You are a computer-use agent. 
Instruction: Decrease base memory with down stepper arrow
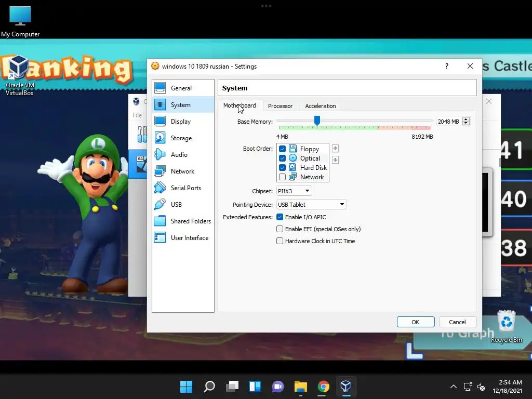[x=466, y=123]
